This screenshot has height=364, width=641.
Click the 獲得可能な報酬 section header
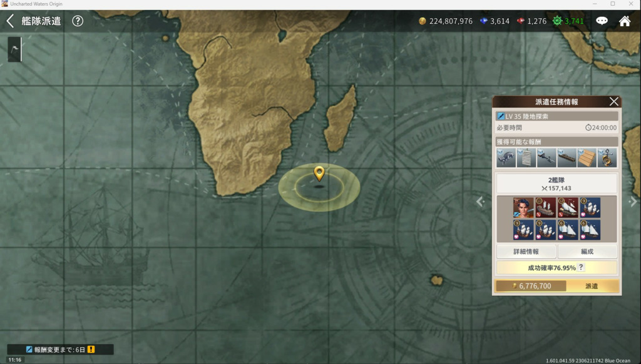[x=556, y=142]
